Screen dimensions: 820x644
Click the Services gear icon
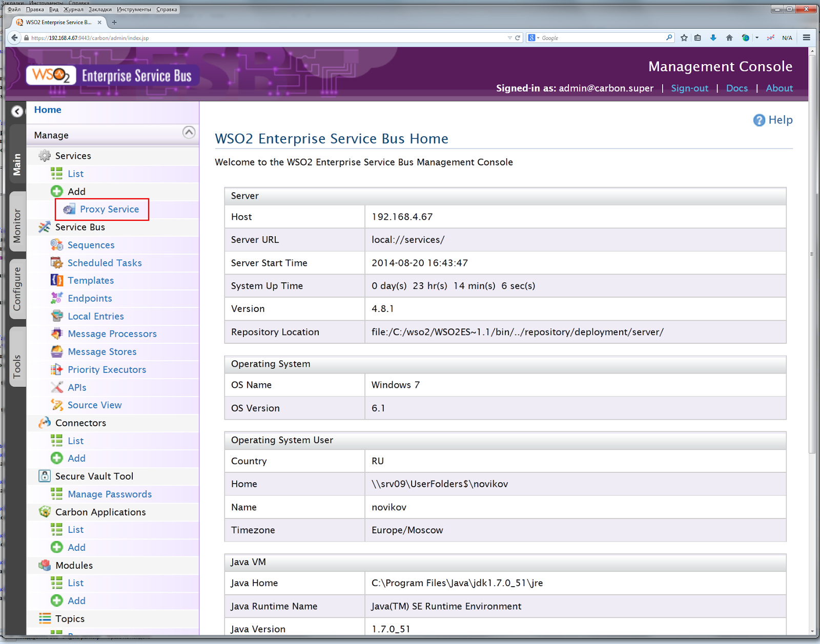coord(45,156)
